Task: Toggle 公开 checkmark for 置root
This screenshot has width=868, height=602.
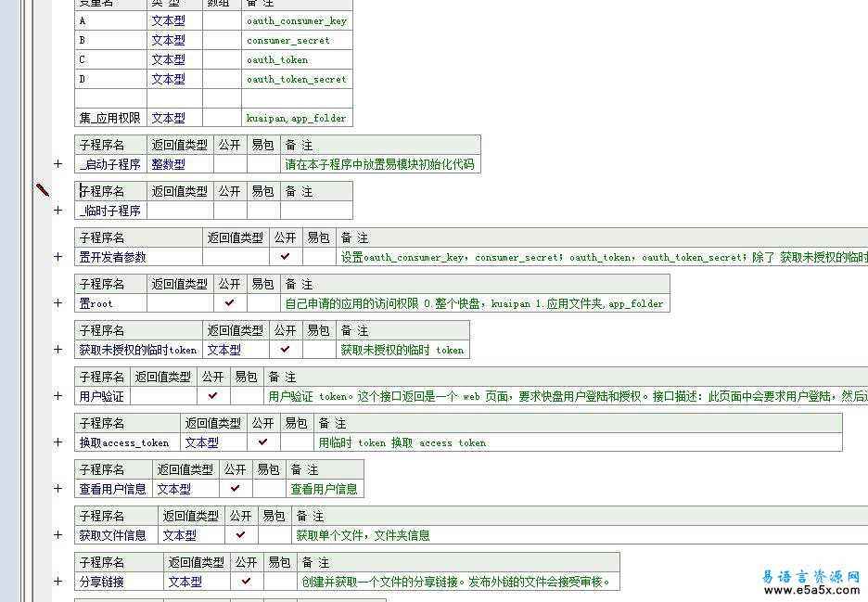Action: click(230, 303)
